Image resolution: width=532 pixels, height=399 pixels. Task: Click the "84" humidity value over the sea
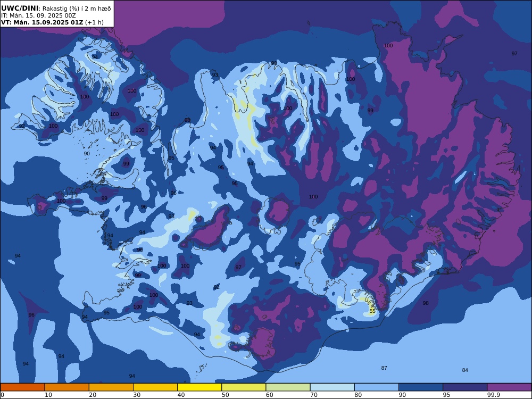465,370
